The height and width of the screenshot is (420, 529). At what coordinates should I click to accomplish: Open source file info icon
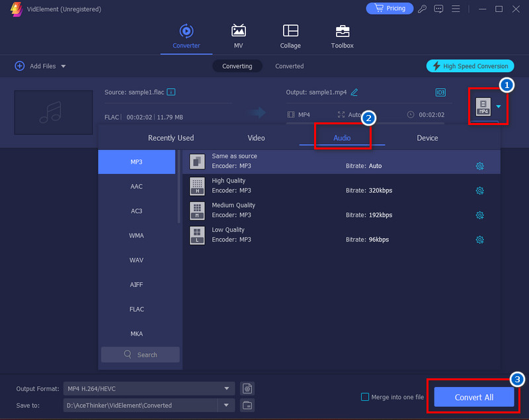coord(171,92)
